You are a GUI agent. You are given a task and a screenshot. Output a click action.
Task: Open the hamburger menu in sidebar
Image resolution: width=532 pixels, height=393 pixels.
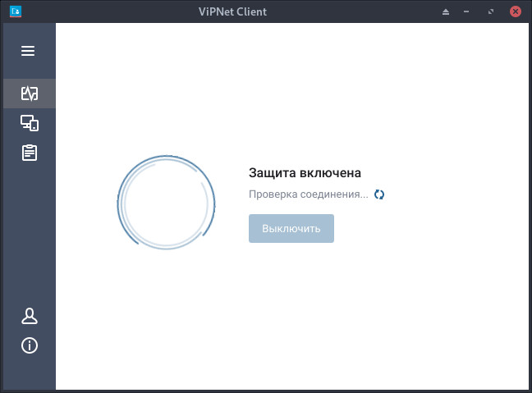(x=28, y=51)
